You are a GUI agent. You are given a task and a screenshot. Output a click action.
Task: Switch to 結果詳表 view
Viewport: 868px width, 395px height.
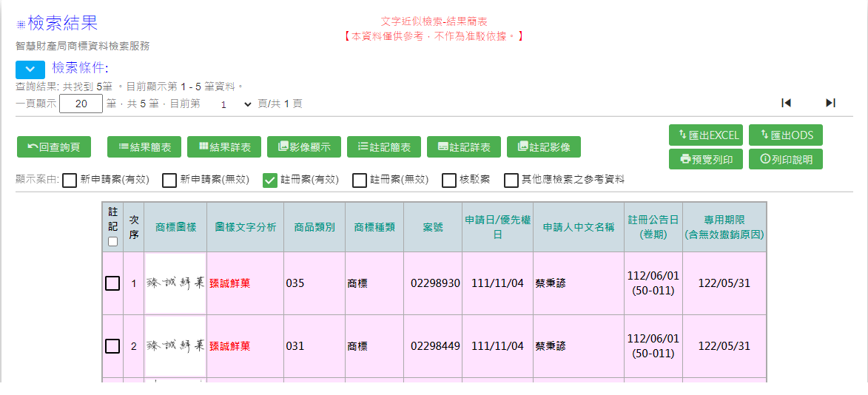coord(225,147)
